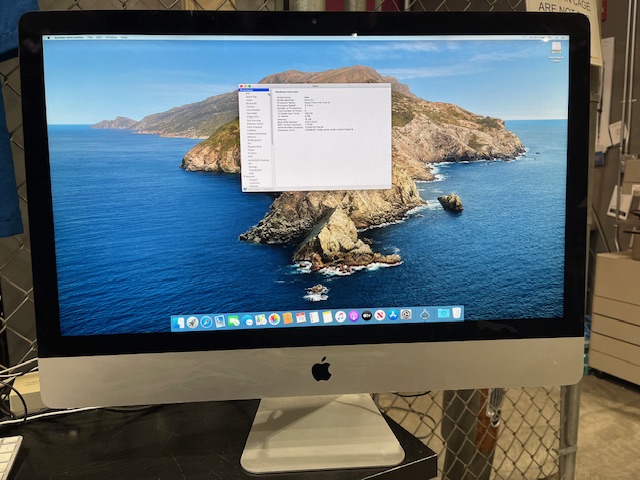Open Contacts brown book icon in Dock
This screenshot has height=480, width=640.
[x=288, y=318]
